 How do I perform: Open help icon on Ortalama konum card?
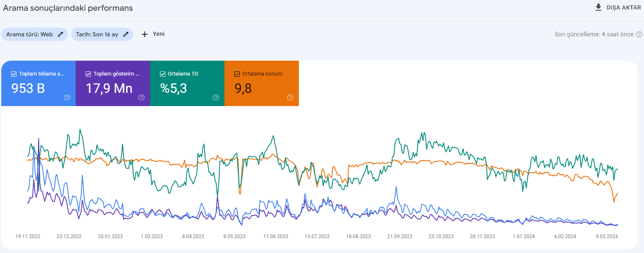[x=290, y=97]
